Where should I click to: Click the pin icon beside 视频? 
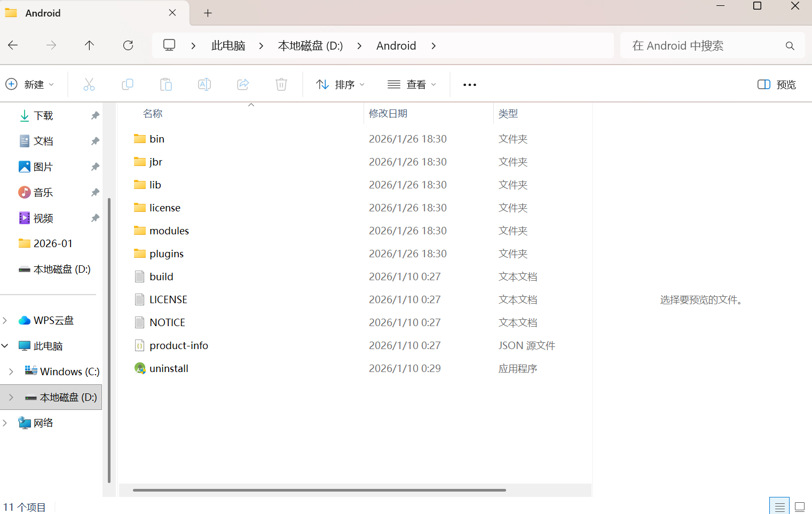point(95,218)
